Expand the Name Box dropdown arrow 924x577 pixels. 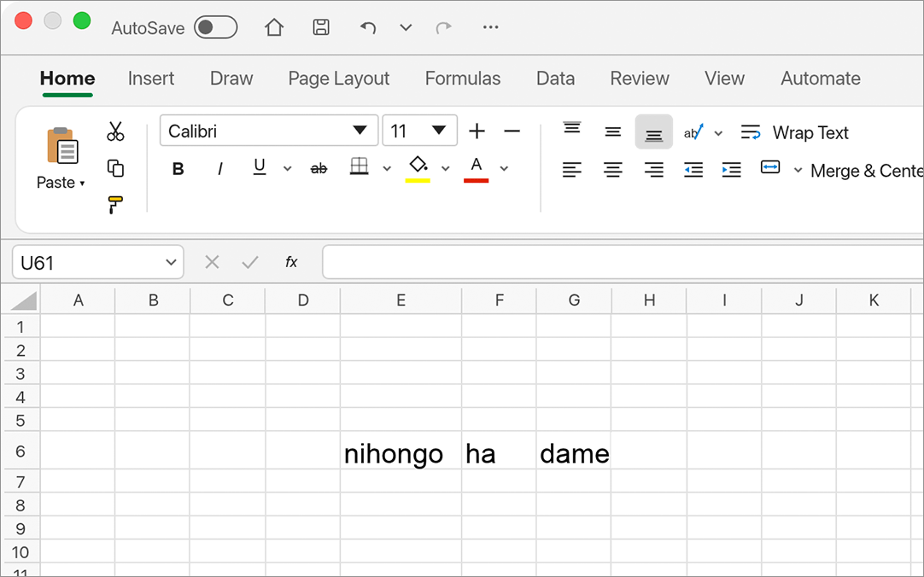pyautogui.click(x=171, y=263)
